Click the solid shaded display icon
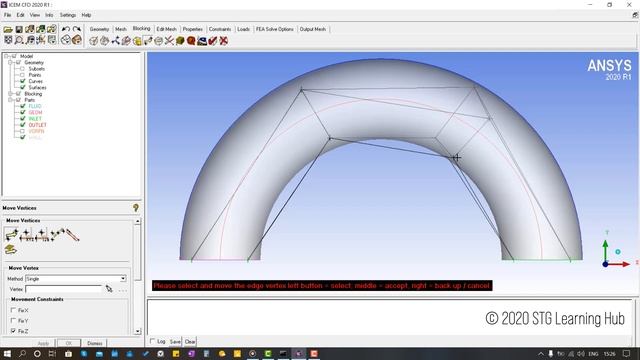The image size is (640, 360). pos(77,40)
